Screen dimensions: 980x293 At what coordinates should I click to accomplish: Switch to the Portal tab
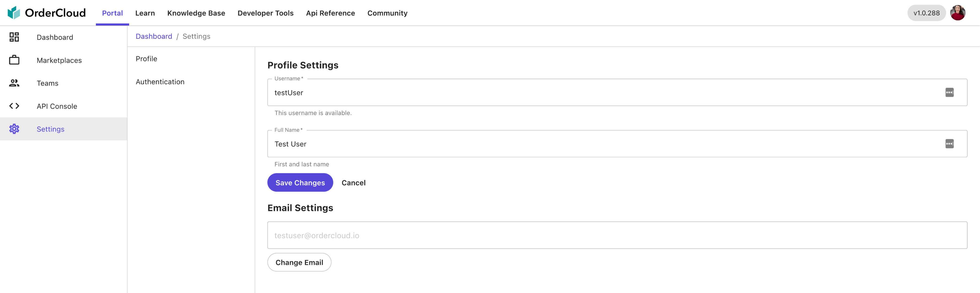(112, 13)
